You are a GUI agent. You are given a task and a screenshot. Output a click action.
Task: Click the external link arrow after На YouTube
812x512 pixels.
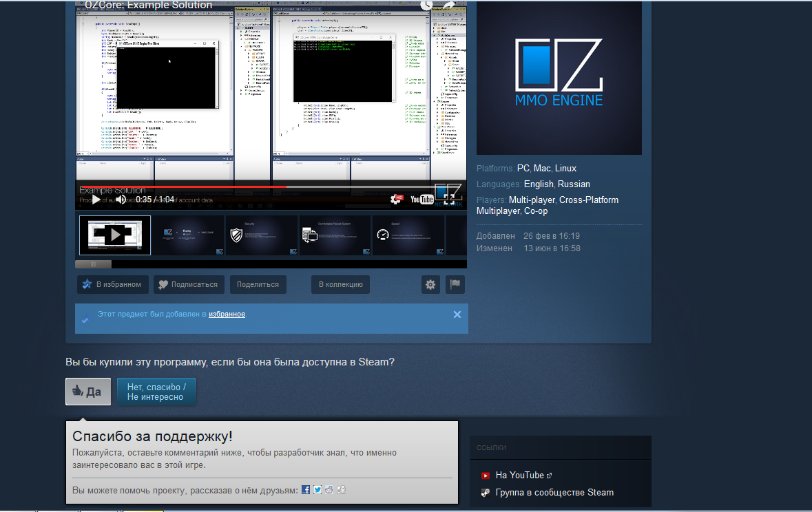tap(550, 476)
